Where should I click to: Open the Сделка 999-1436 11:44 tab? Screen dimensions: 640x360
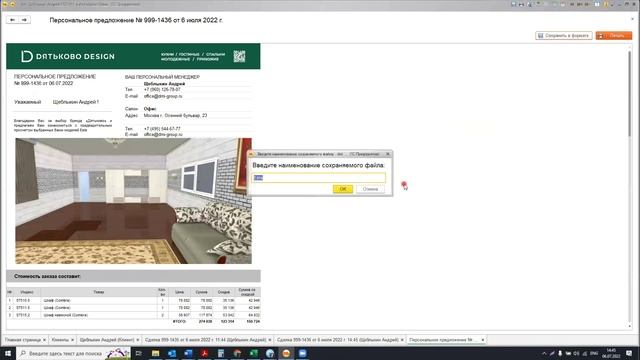[205, 340]
